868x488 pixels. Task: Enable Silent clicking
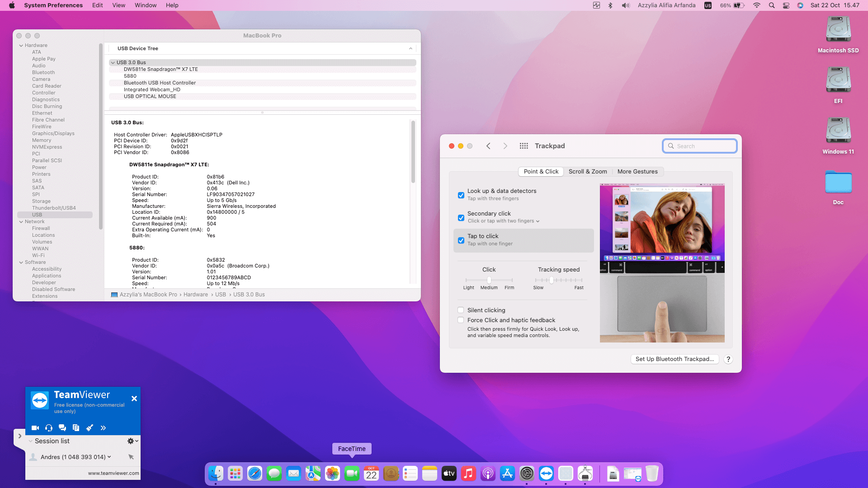pyautogui.click(x=461, y=310)
